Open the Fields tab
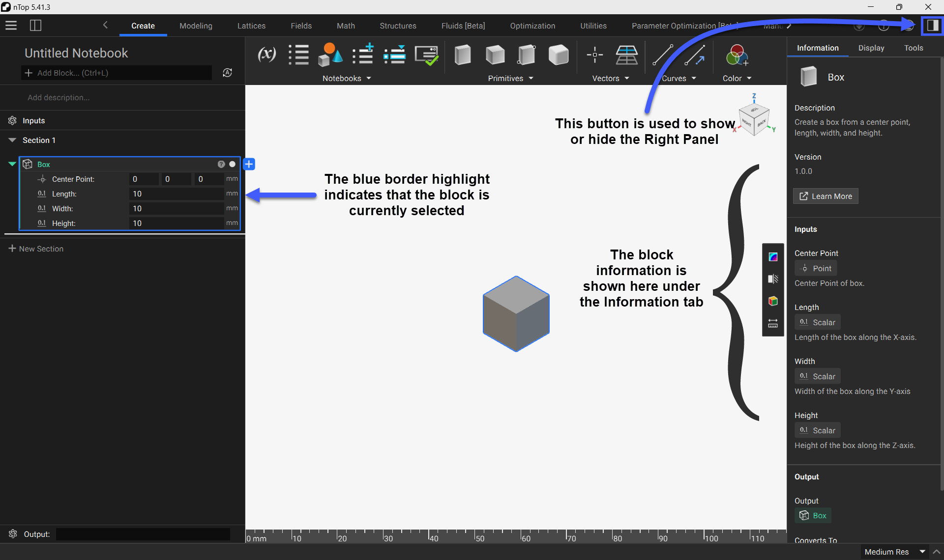This screenshot has width=944, height=560. point(301,26)
